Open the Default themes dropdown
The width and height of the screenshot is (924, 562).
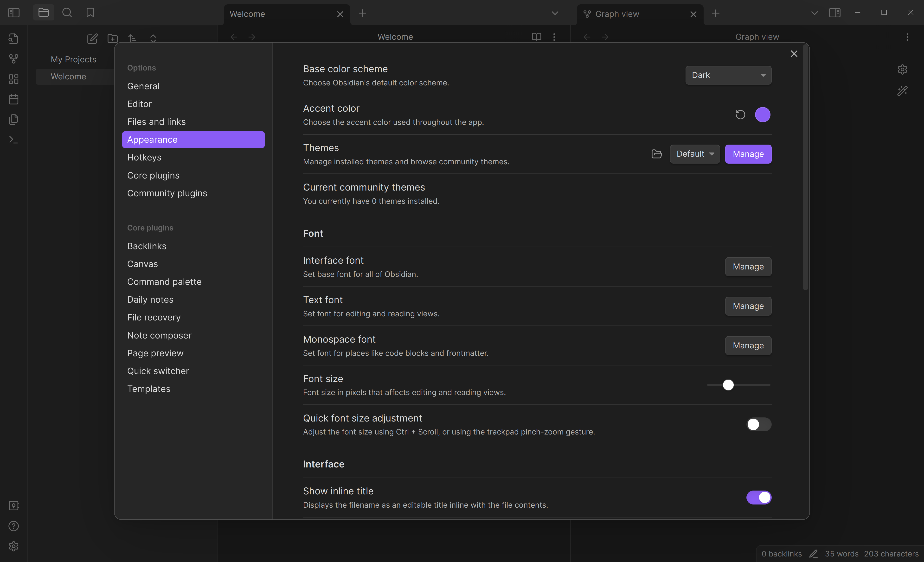coord(694,154)
